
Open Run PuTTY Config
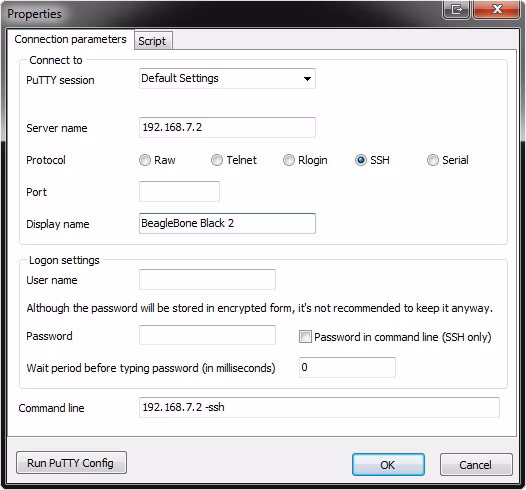71,463
